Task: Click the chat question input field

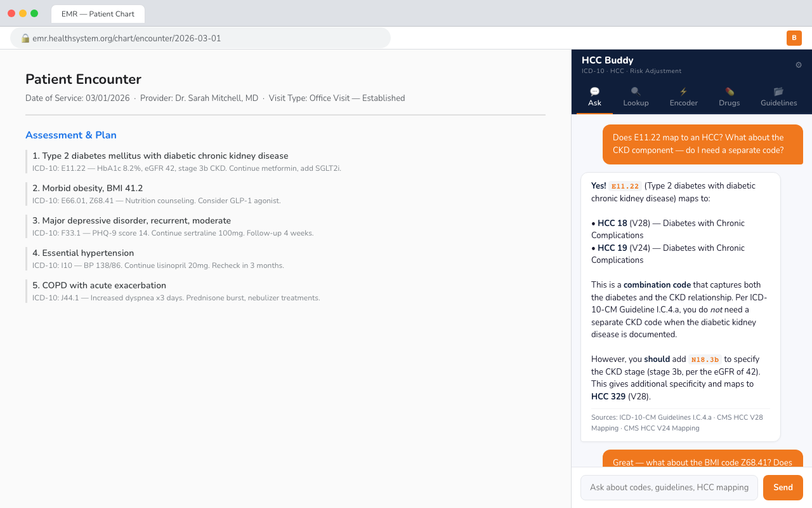Action: click(669, 488)
